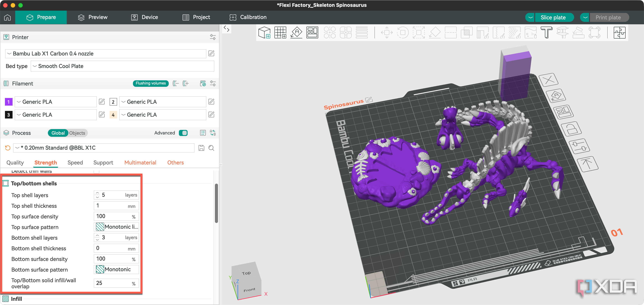Open the Top surface pattern dropdown
The width and height of the screenshot is (644, 305).
(x=117, y=227)
